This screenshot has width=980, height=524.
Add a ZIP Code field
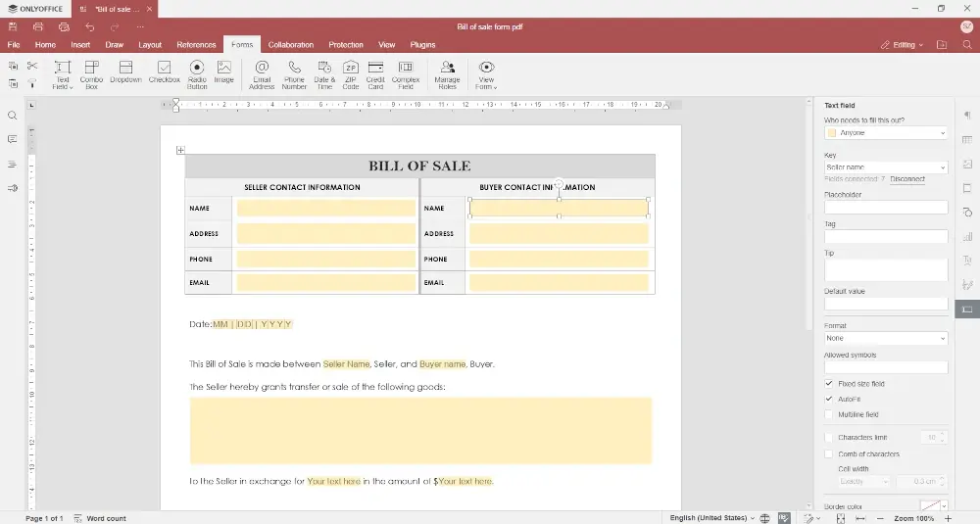click(350, 71)
